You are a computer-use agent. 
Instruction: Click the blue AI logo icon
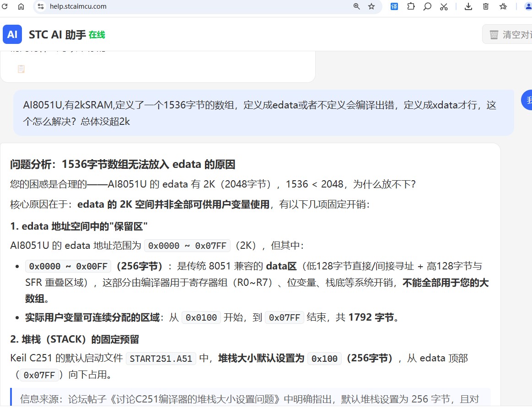click(x=12, y=34)
